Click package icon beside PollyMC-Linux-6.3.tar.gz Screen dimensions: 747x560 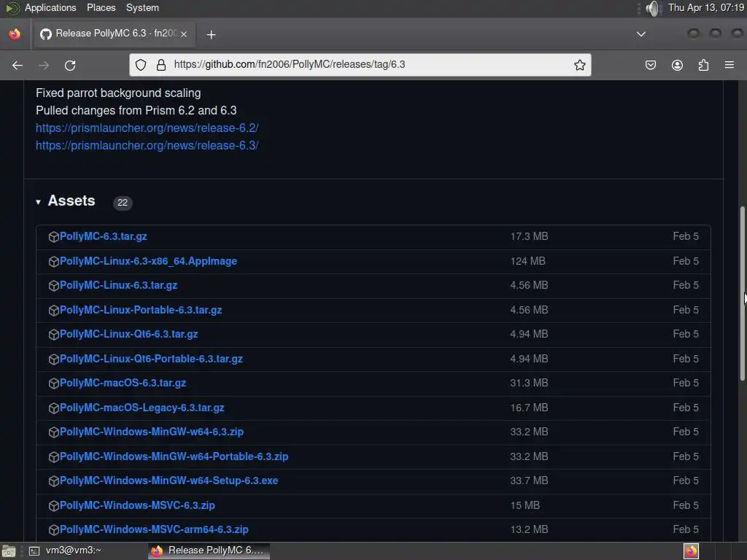click(54, 285)
